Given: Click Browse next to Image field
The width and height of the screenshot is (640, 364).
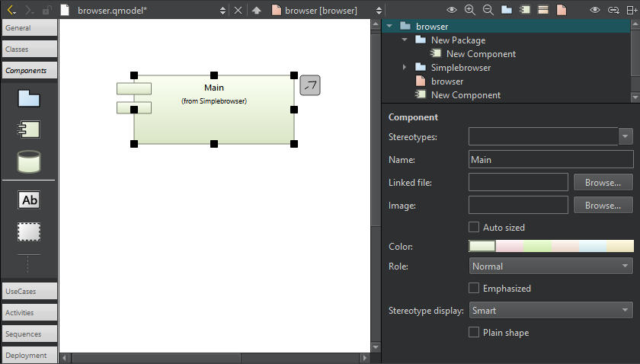Looking at the screenshot, I should click(603, 206).
